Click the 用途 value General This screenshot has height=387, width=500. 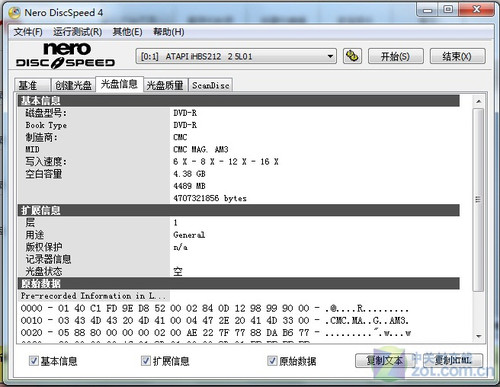(x=189, y=235)
